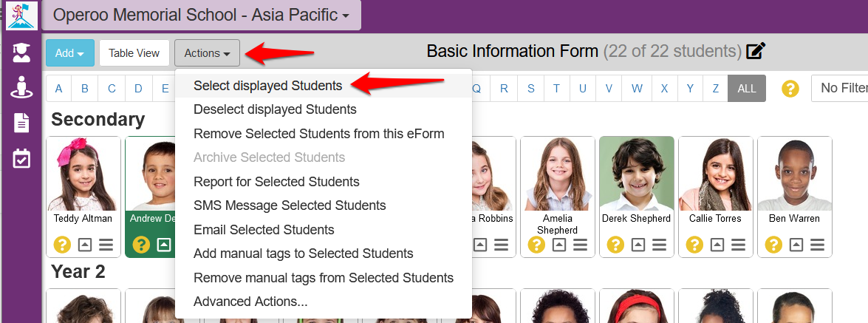Image resolution: width=868 pixels, height=323 pixels.
Task: Choose Select displayed Students
Action: point(324,86)
